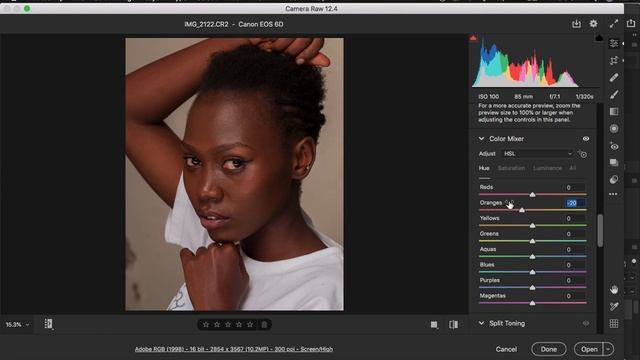
Task: Click the single view mode icon
Action: (434, 324)
